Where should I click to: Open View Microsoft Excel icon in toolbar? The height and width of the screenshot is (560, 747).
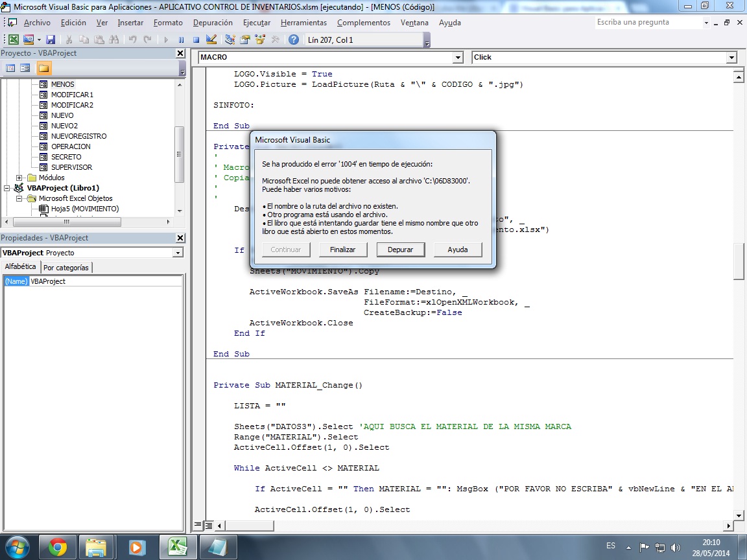click(14, 40)
